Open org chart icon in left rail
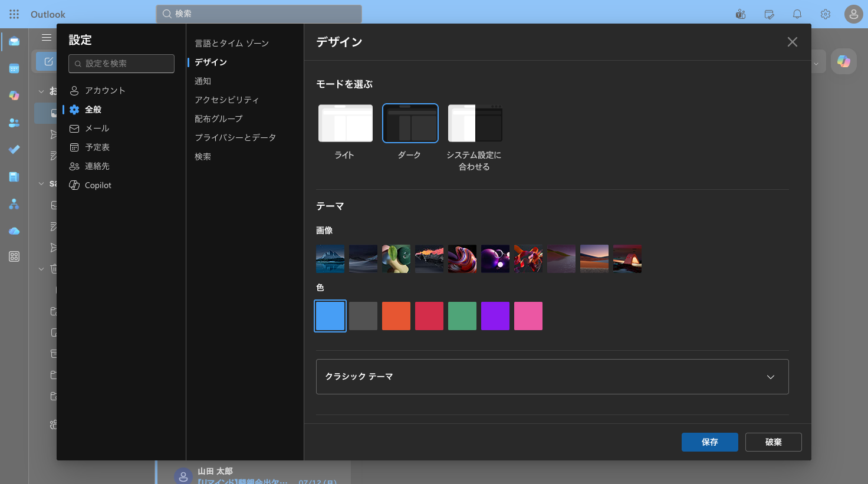This screenshot has height=484, width=868. (14, 204)
